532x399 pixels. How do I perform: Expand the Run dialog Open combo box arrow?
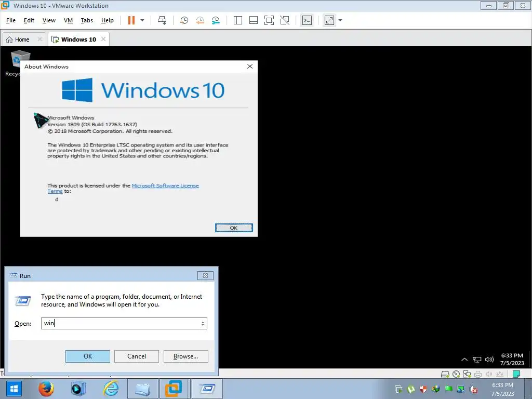(x=203, y=324)
